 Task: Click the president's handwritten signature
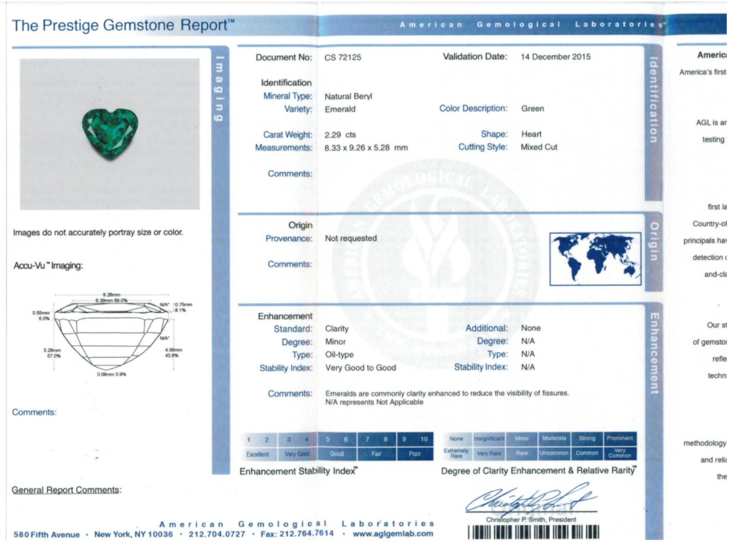coord(531,499)
